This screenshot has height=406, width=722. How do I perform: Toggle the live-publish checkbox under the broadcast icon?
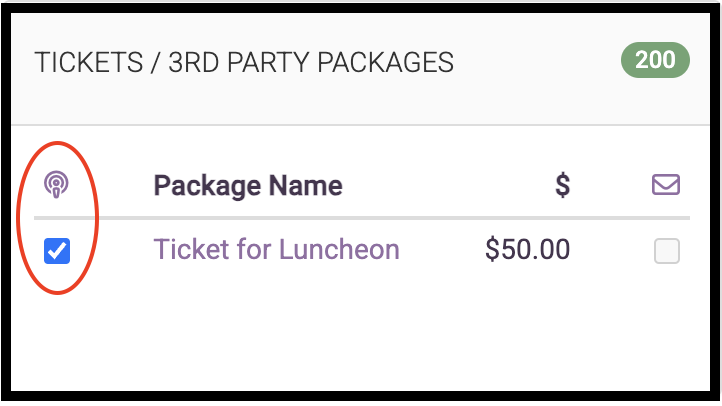coord(57,251)
